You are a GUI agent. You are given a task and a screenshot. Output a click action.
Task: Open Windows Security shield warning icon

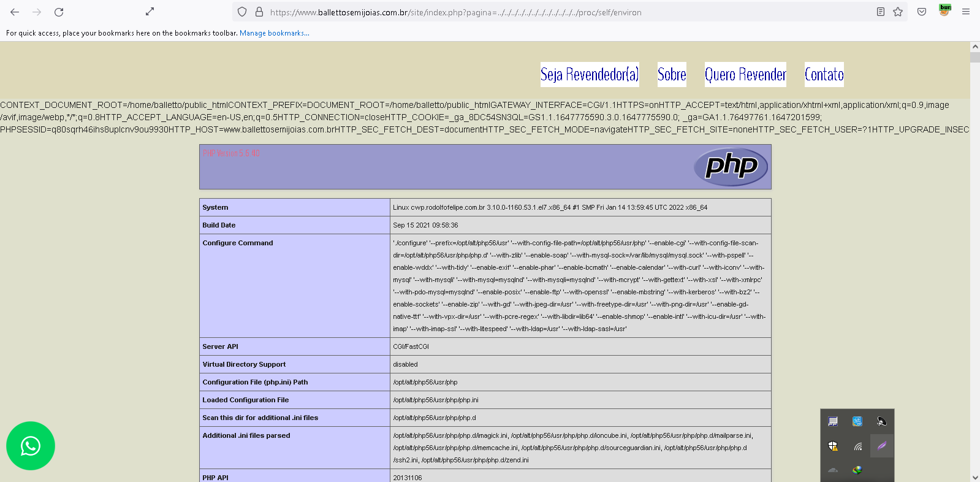click(833, 446)
